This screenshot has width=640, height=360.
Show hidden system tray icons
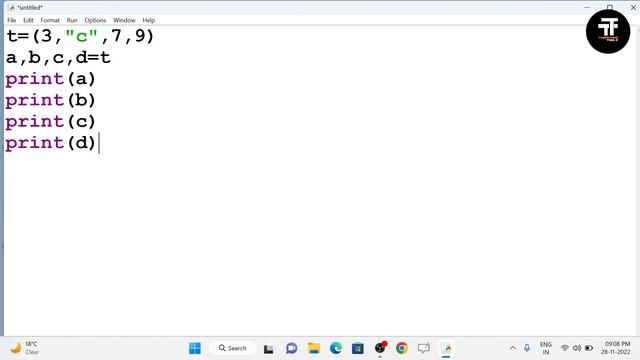(513, 348)
